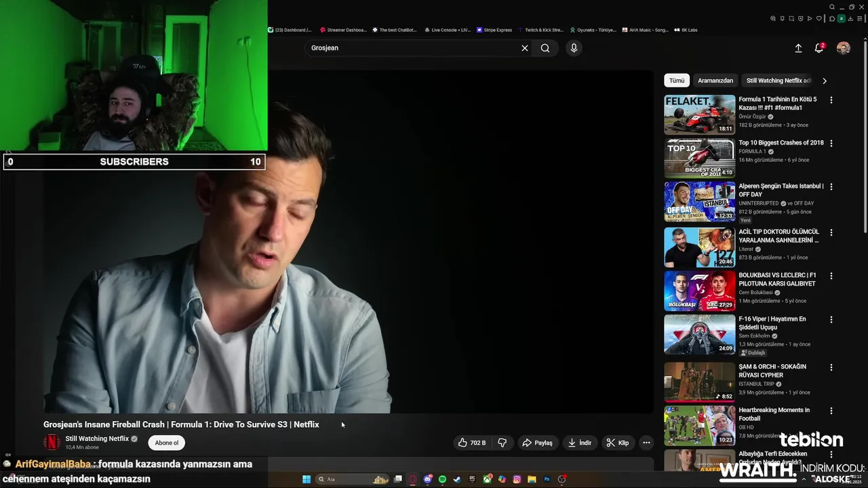The width and height of the screenshot is (868, 488).
Task: Open options for Alperen Şengün video
Action: [x=831, y=186]
